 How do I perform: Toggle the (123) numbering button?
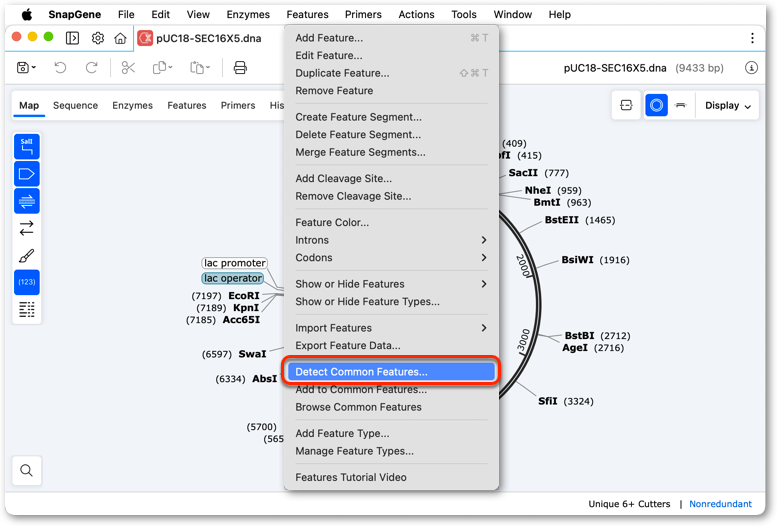27,282
